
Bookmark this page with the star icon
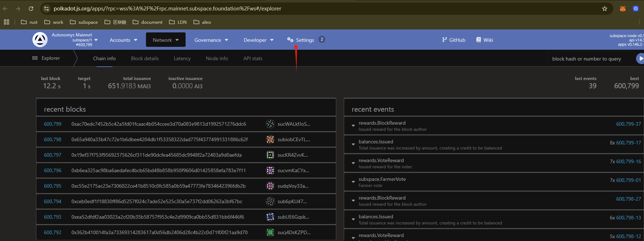click(x=604, y=9)
